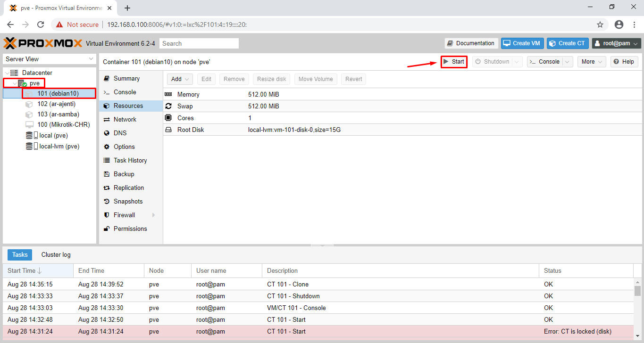The width and height of the screenshot is (644, 343).
Task: Open the Chrome profile avatar icon
Action: coord(619,24)
